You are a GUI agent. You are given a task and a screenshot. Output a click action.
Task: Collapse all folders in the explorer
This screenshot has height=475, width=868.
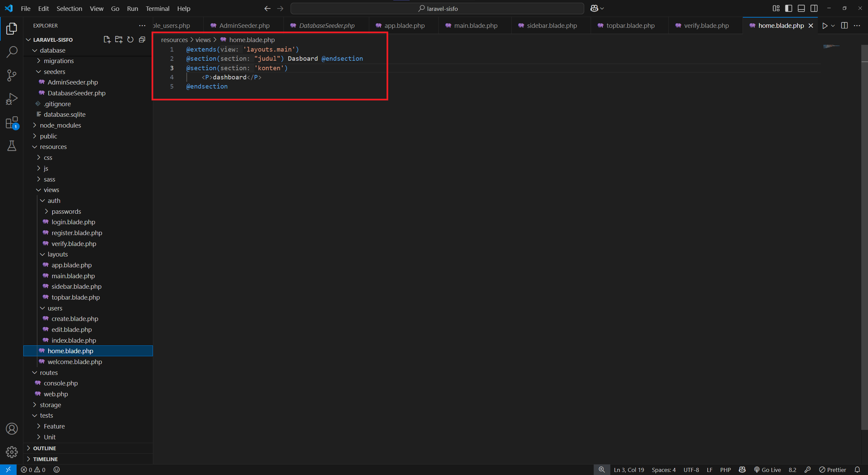pos(142,39)
